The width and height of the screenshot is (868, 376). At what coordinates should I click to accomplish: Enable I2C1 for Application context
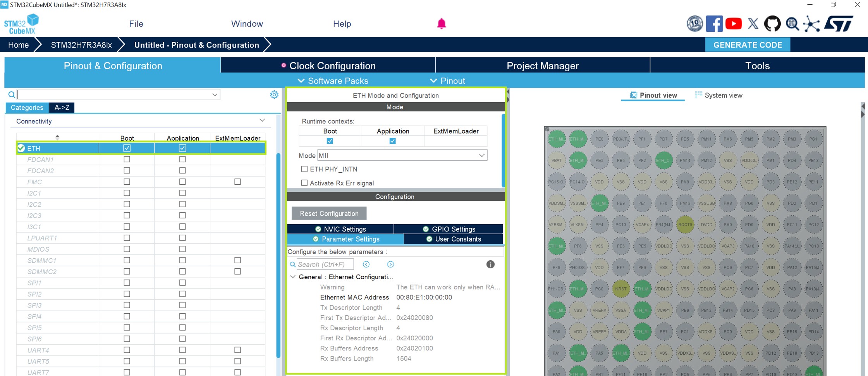(182, 193)
